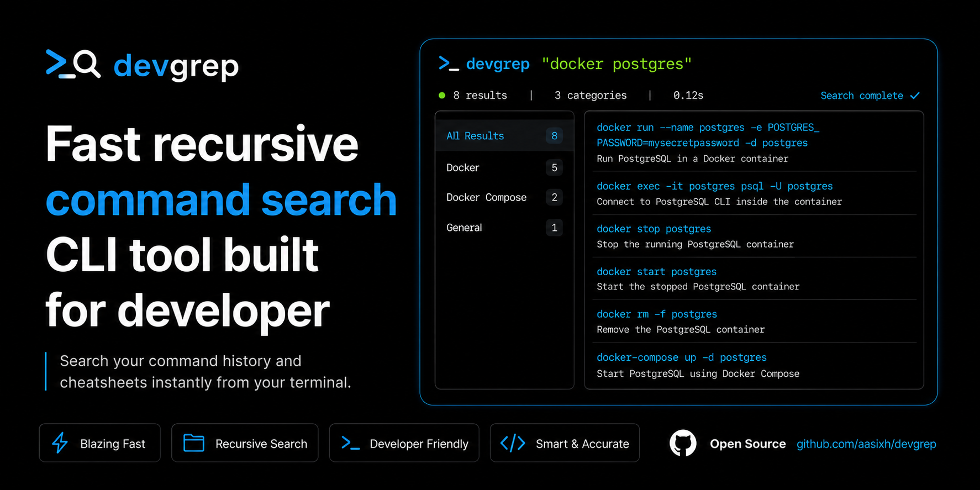The width and height of the screenshot is (980, 490).
Task: Select the All Results category
Action: (x=504, y=136)
